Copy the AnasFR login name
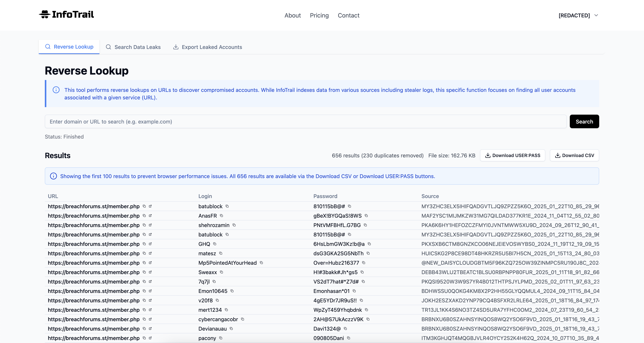 [x=221, y=216]
